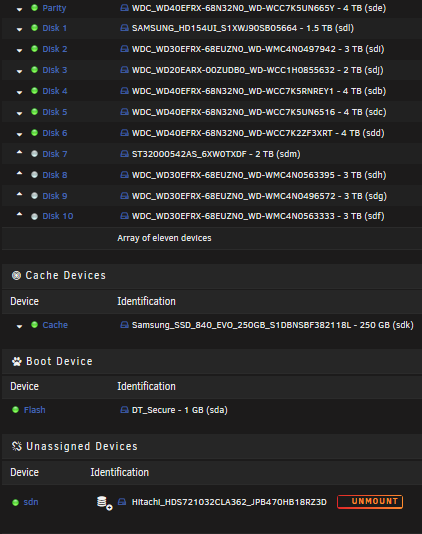Click the drive icon in the Disk 6 row

(124, 133)
